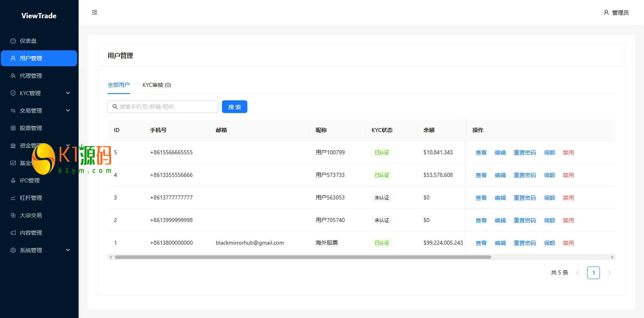Go to next page arrow
644x318 pixels.
pyautogui.click(x=609, y=273)
